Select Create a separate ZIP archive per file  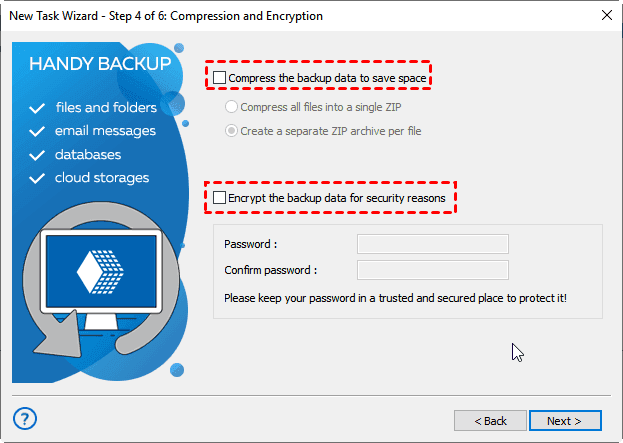tap(233, 131)
